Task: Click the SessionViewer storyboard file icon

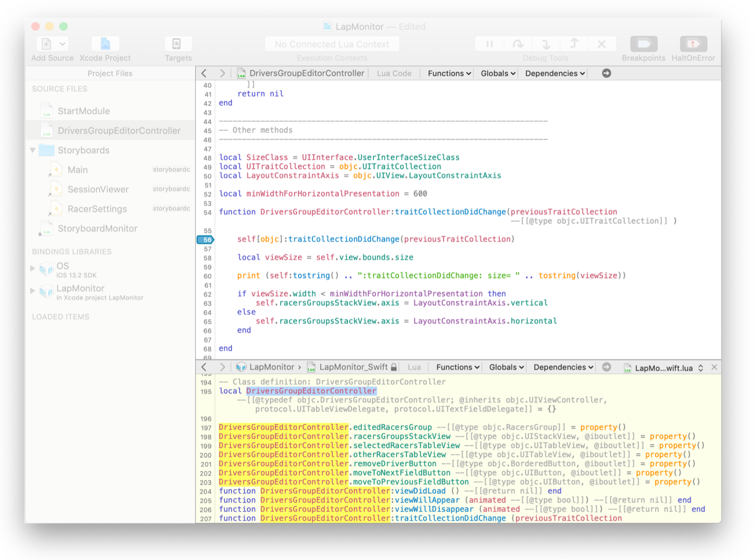Action: pyautogui.click(x=56, y=189)
